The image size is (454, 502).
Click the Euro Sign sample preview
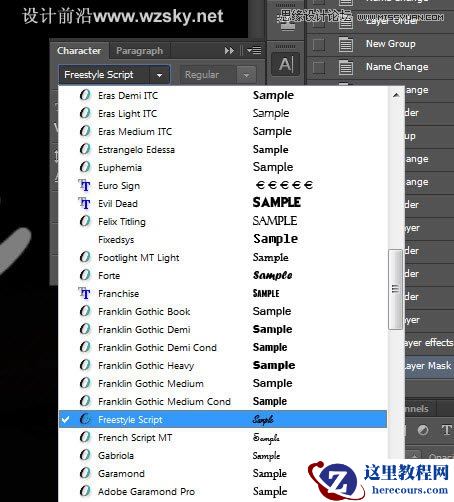click(x=284, y=185)
